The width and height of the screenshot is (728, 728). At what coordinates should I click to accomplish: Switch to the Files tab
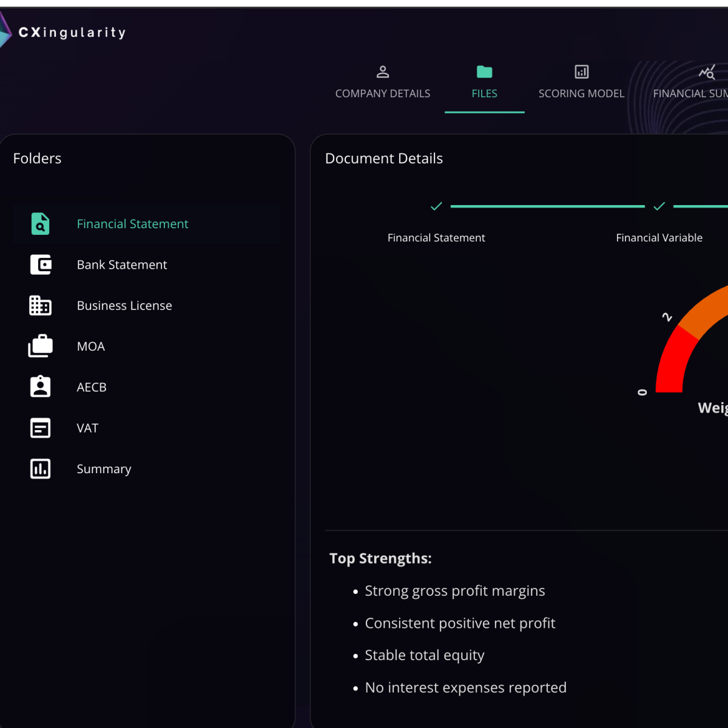(484, 82)
